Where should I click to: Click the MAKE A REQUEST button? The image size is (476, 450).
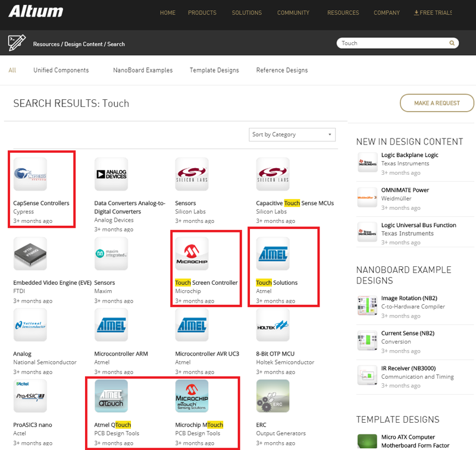pos(437,103)
